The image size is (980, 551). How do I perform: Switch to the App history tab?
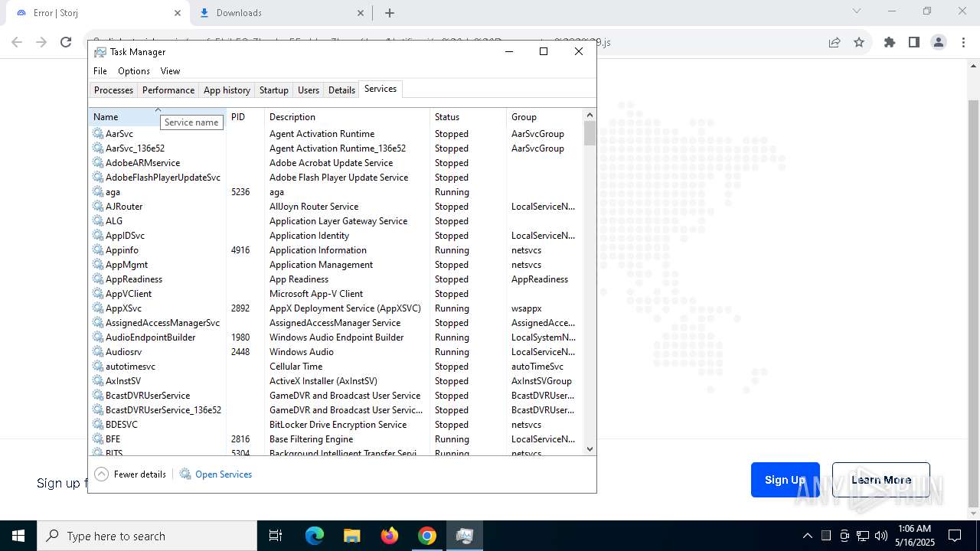coord(227,90)
